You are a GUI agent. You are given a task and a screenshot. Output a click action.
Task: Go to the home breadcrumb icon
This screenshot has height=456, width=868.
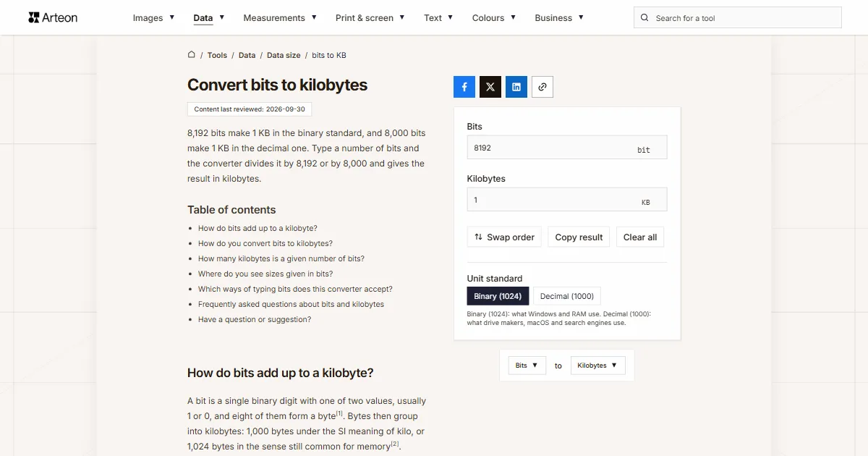[192, 54]
